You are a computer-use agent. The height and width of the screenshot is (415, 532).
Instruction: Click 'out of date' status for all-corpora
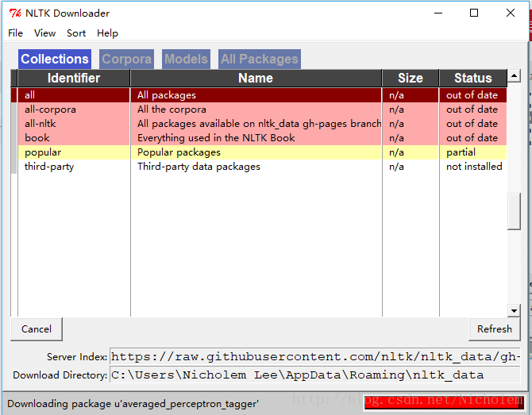pyautogui.click(x=472, y=110)
